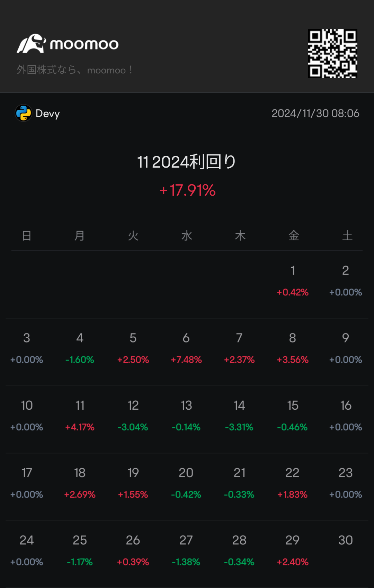This screenshot has height=588, width=374.
Task: Select November 6 with +7.48%
Action: click(x=186, y=348)
